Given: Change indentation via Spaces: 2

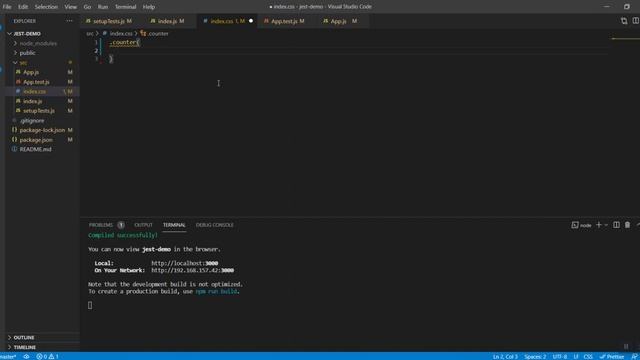Looking at the screenshot, I should click(x=535, y=356).
